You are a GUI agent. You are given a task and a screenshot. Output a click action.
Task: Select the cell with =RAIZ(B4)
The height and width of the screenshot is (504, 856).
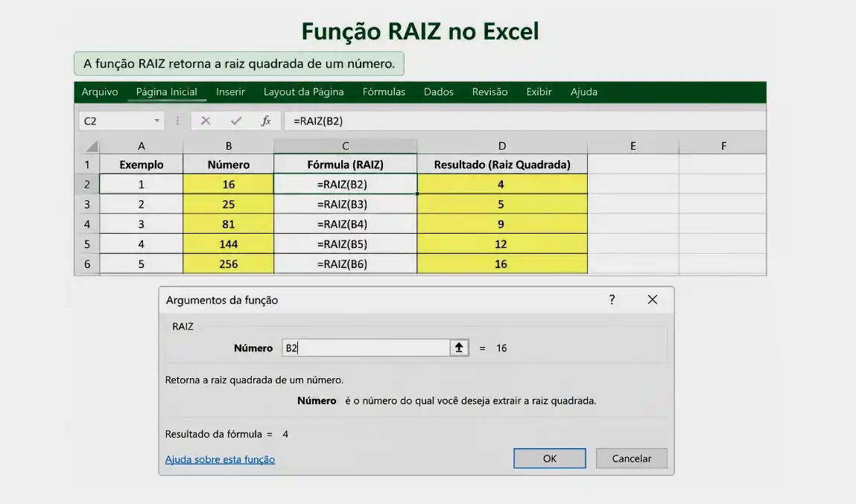345,224
